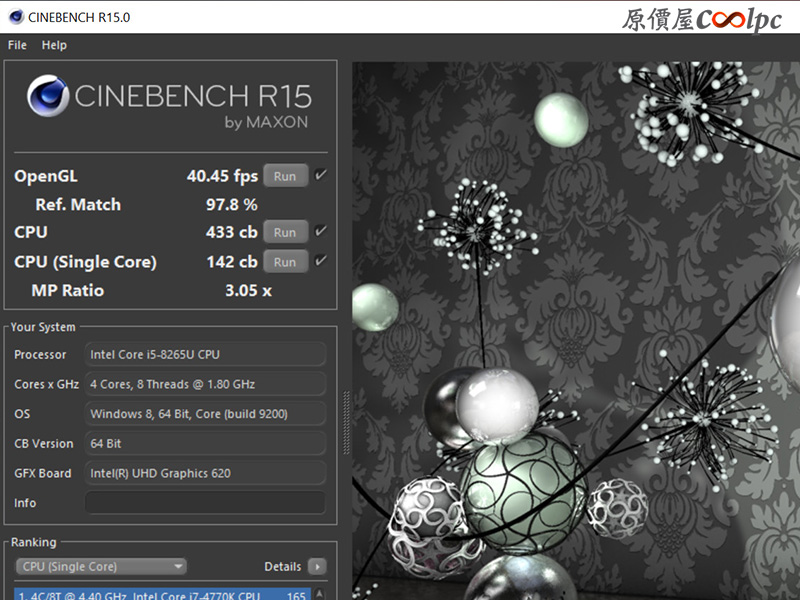This screenshot has width=800, height=600.
Task: Click the CPU (Single Core) test label
Action: (85, 262)
